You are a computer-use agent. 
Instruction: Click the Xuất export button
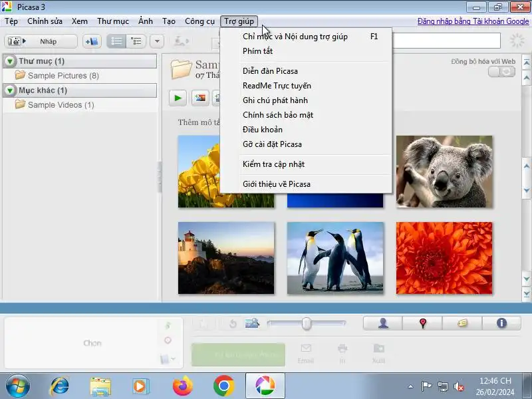click(x=378, y=354)
